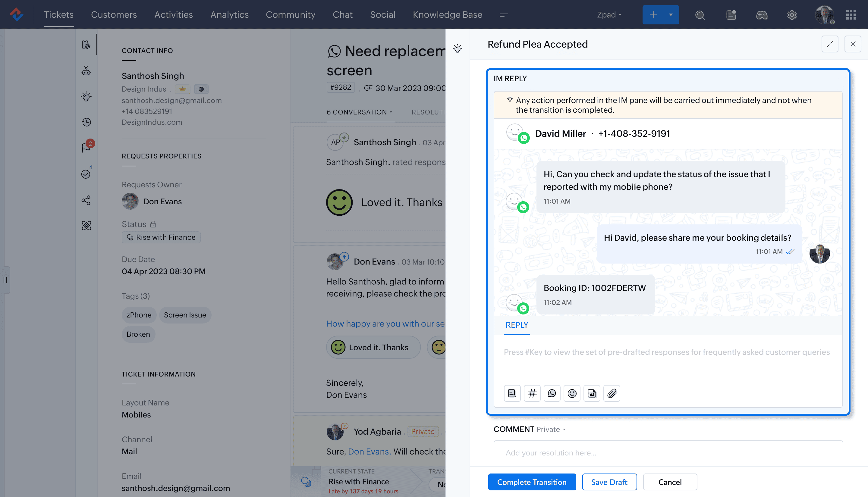Screen dimensions: 868x497
Task: Click the WhatsApp template icon in reply toolbar
Action: pyautogui.click(x=552, y=393)
